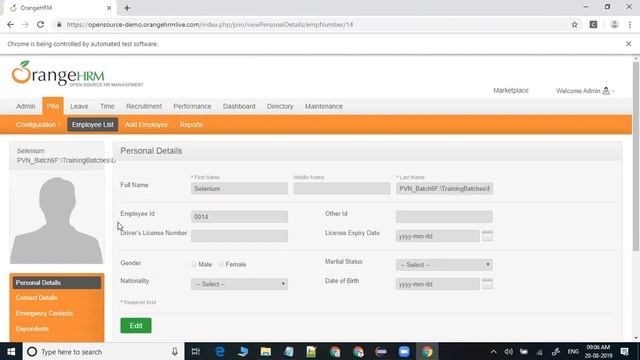Go to the Performance menu

coord(192,106)
